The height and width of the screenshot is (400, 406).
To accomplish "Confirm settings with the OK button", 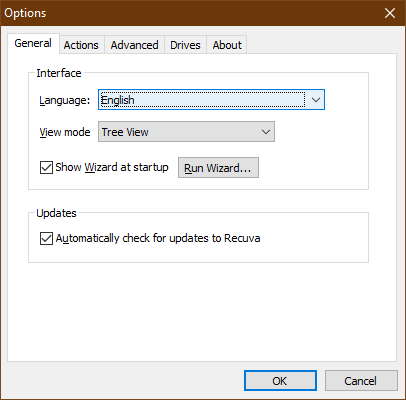I will 280,381.
